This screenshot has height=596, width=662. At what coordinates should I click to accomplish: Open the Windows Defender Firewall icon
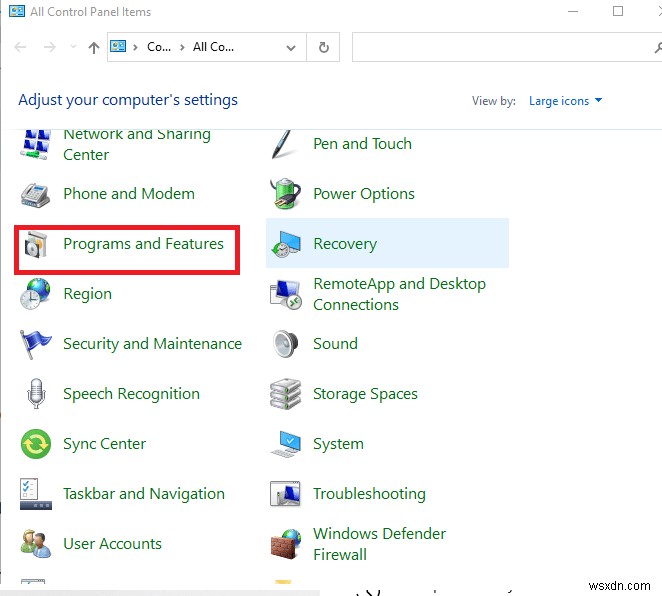coord(286,544)
